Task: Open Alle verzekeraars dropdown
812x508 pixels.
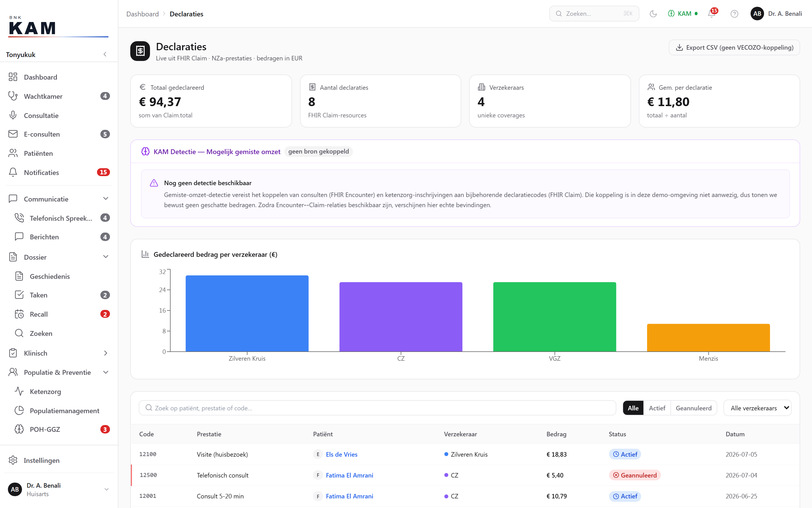Action: pyautogui.click(x=758, y=408)
